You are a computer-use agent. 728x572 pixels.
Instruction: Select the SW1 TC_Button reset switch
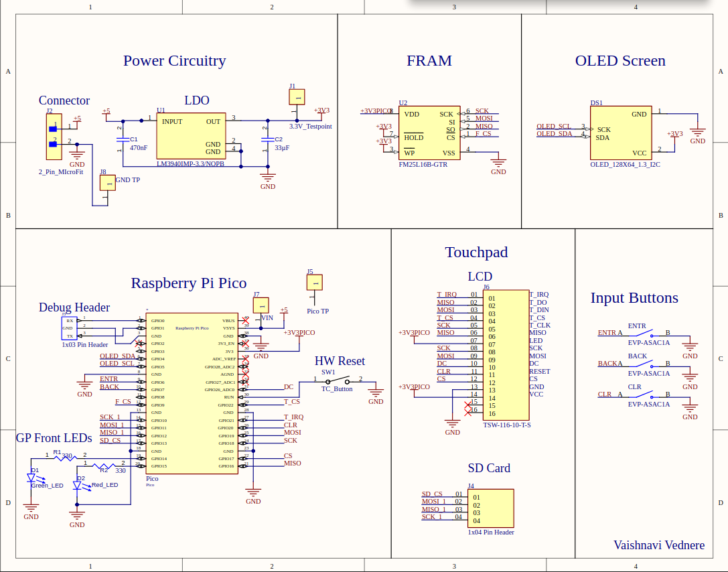pyautogui.click(x=338, y=380)
